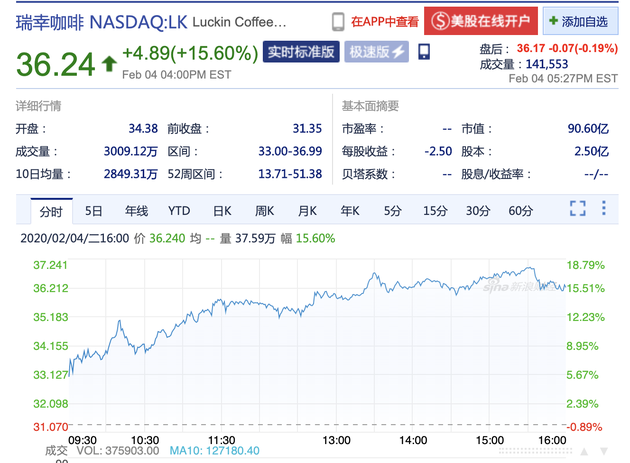Click the up triangle below the chart
Screen dimensions: 630x463
point(584,452)
